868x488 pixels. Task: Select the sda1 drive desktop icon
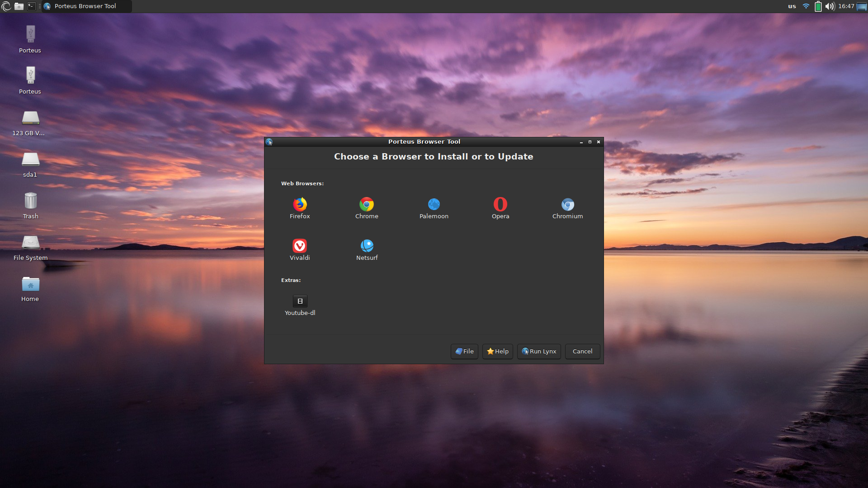[x=30, y=164]
